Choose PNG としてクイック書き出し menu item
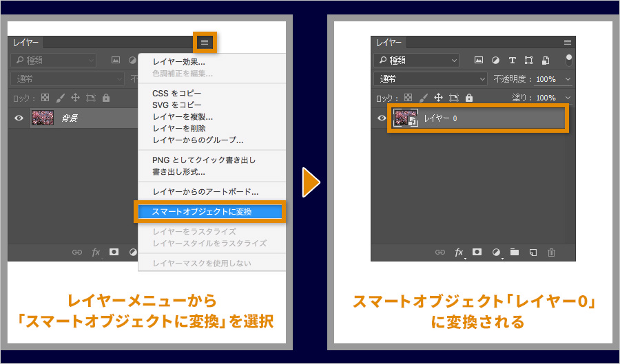 point(204,160)
